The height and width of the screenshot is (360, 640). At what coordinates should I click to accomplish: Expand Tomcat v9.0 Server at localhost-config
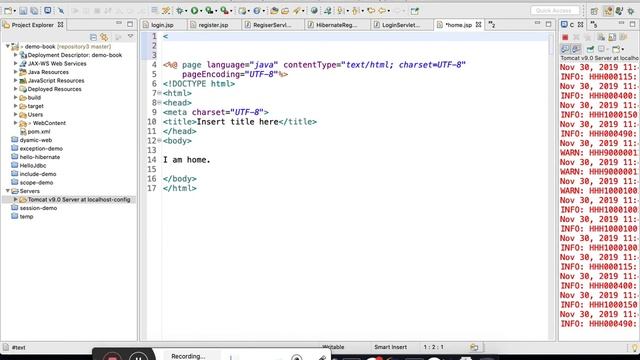(16, 200)
